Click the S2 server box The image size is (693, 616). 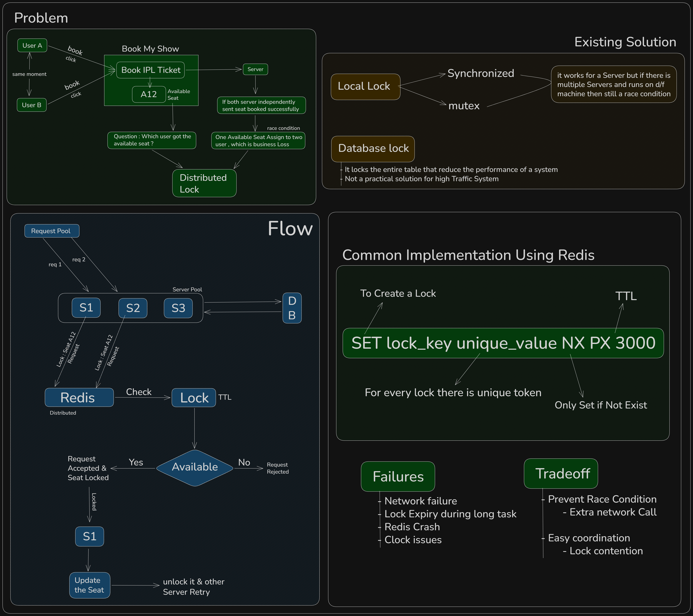click(x=133, y=308)
